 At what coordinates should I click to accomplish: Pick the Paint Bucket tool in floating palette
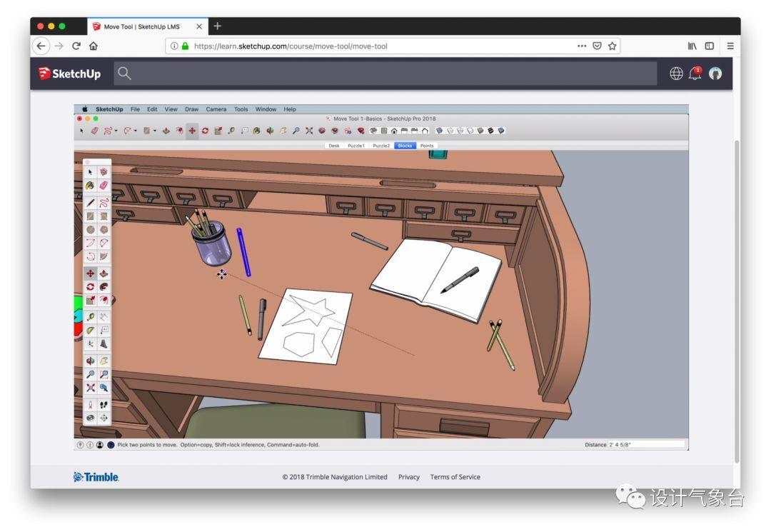point(91,186)
